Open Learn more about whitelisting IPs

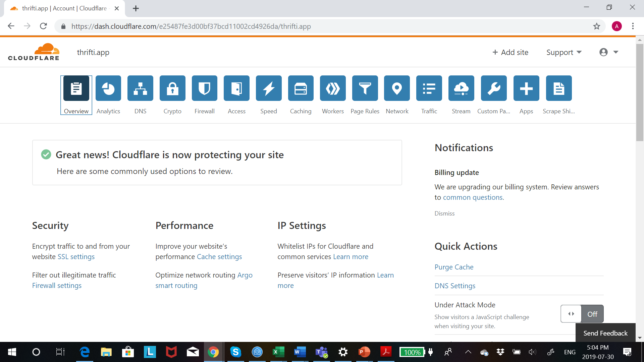[x=351, y=257]
